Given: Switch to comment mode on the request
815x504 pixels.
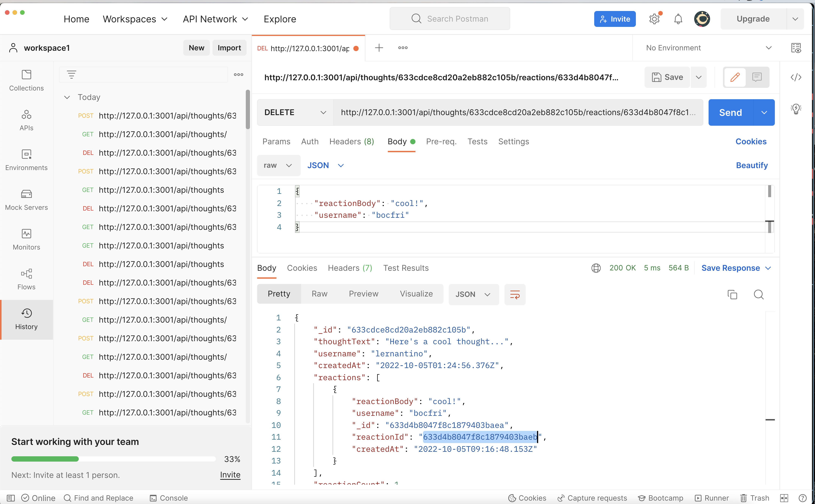Looking at the screenshot, I should 757,77.
